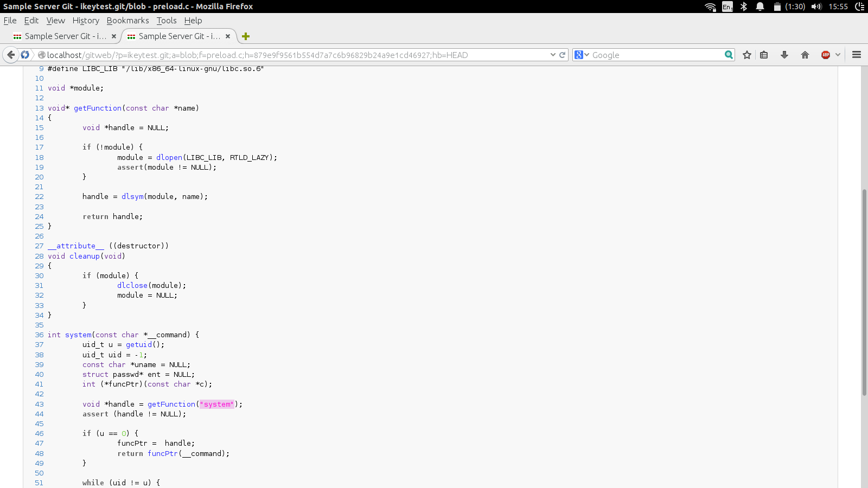Open the Bluetooth indicator
This screenshot has width=868, height=488.
point(744,7)
